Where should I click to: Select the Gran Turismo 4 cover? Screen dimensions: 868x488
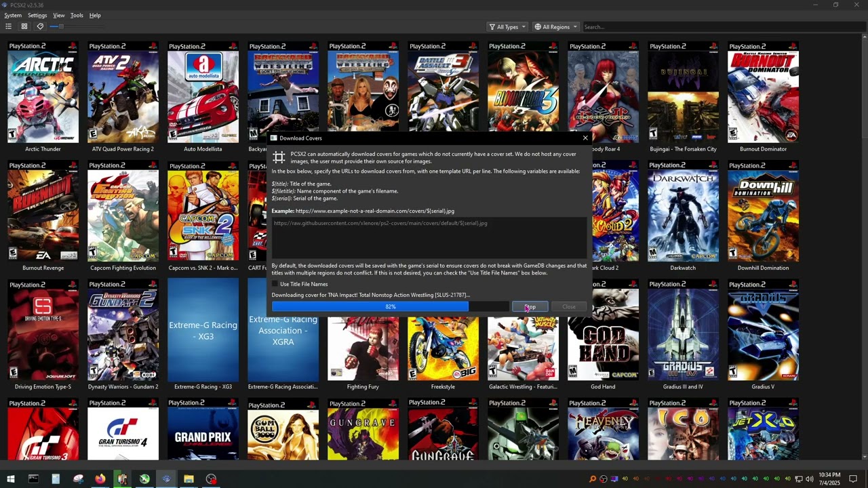click(x=123, y=429)
